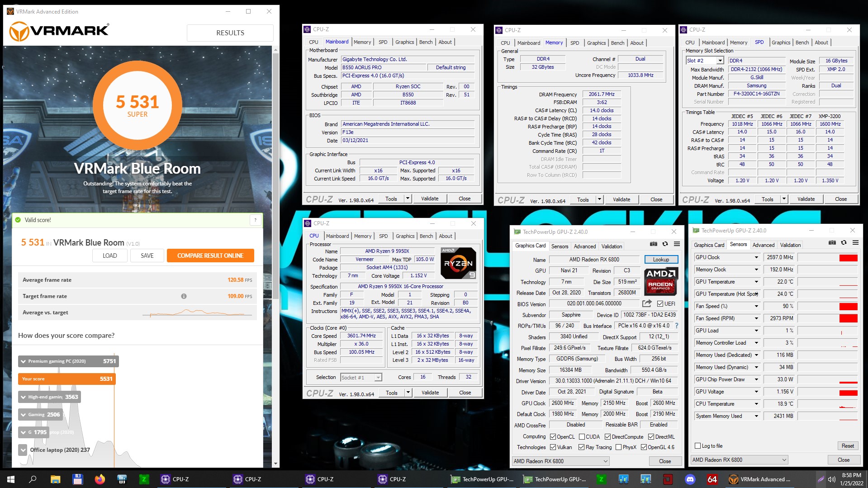Click the Average vs. target frame rate chart
Viewport: 868px width, 488px height.
point(197,313)
